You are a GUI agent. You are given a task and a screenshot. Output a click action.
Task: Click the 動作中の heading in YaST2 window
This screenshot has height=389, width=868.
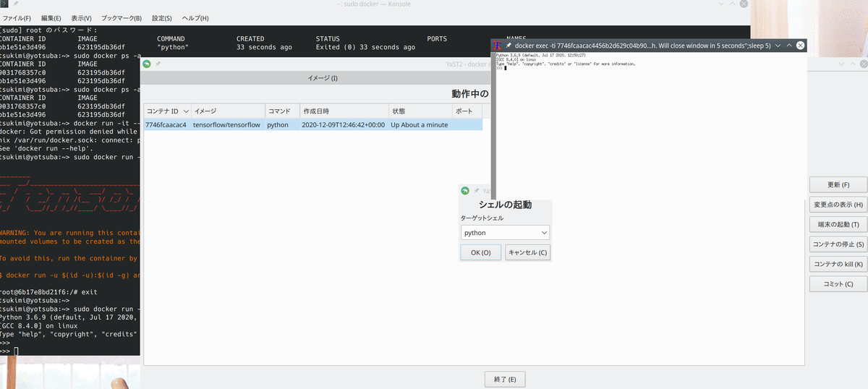(469, 94)
